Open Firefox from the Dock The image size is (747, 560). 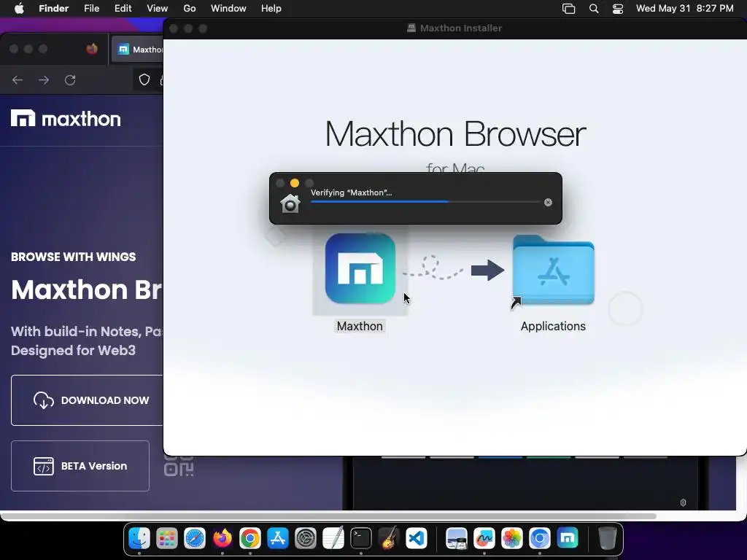pos(222,539)
